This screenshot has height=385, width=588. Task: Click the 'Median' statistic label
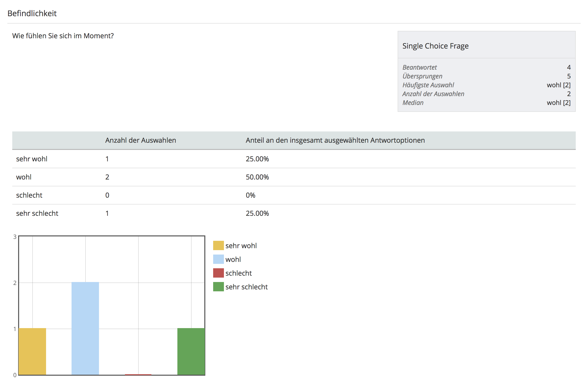[x=413, y=103]
